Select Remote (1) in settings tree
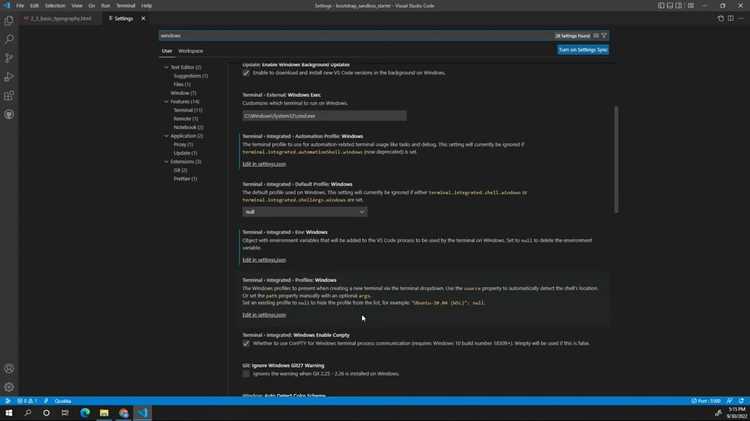750x421 pixels. (x=186, y=119)
